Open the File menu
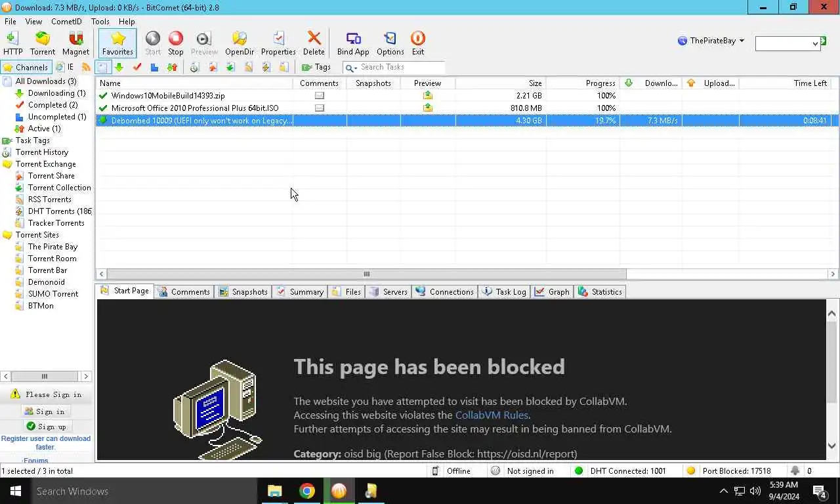 click(x=10, y=22)
